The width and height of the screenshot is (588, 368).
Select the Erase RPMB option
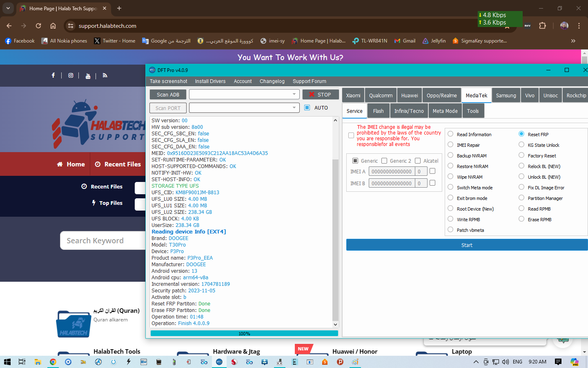(521, 219)
